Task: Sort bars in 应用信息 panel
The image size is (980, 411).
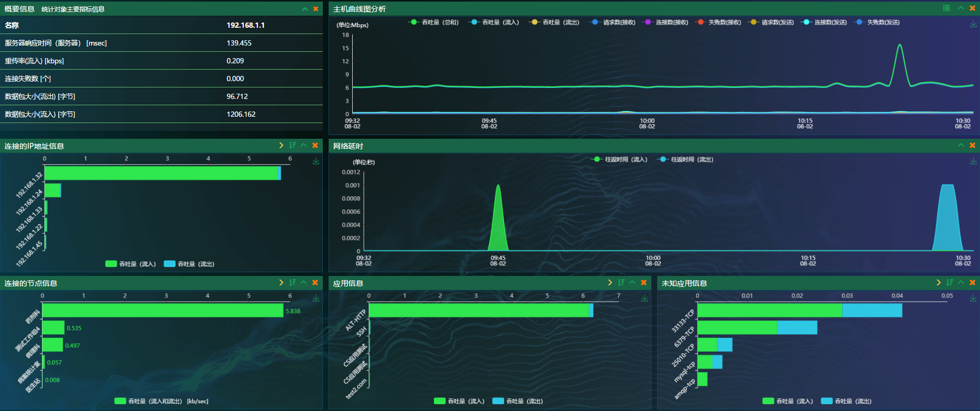Action: (621, 282)
